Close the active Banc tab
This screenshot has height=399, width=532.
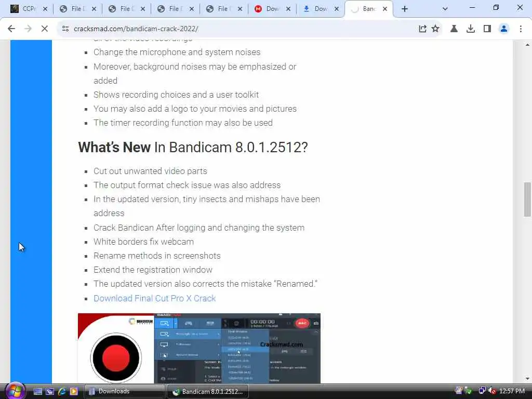click(x=385, y=9)
